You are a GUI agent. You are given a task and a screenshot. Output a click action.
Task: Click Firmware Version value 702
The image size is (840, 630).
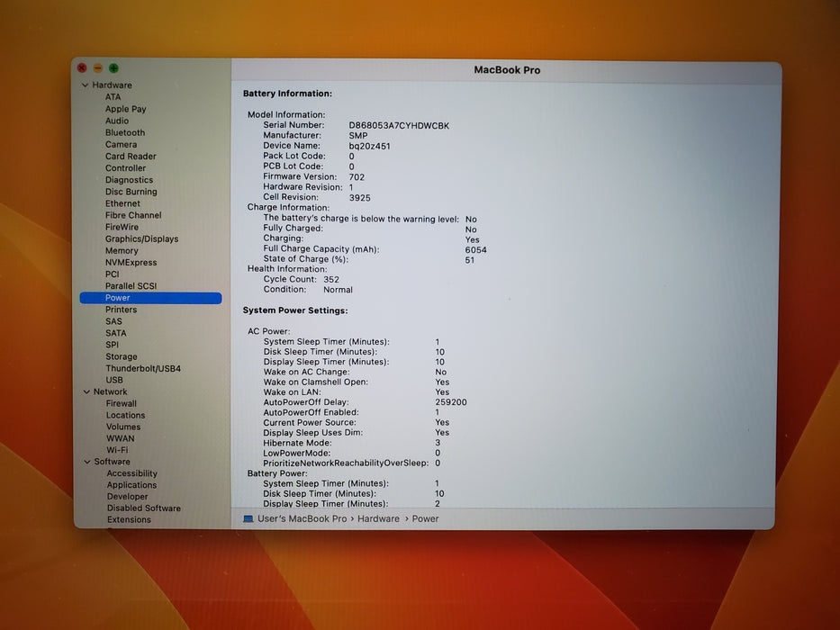[357, 177]
